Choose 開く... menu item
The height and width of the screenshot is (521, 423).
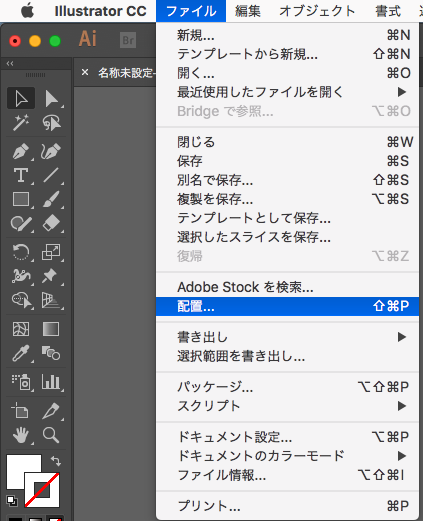click(x=287, y=73)
